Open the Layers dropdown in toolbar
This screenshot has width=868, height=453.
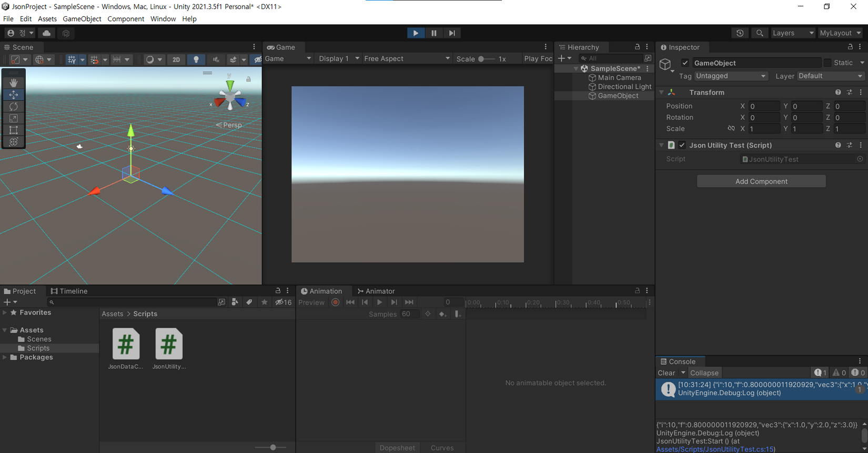[x=793, y=33]
